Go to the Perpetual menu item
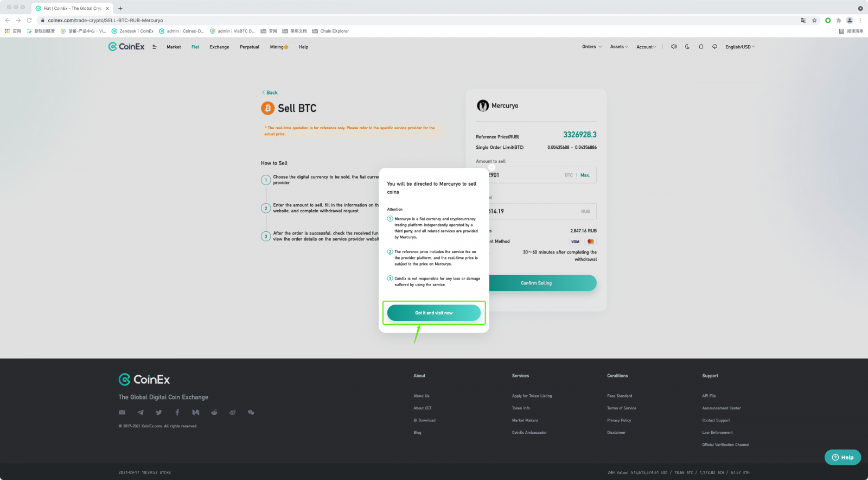The image size is (868, 480). [x=250, y=47]
